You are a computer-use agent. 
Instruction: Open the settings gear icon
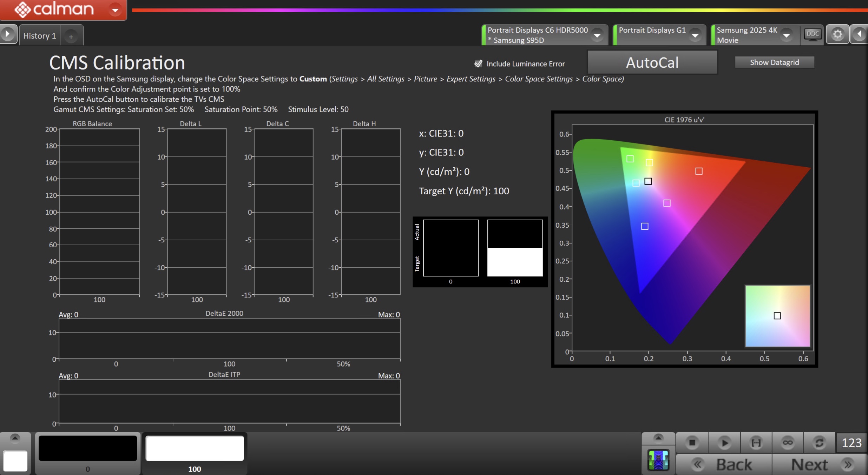click(837, 34)
